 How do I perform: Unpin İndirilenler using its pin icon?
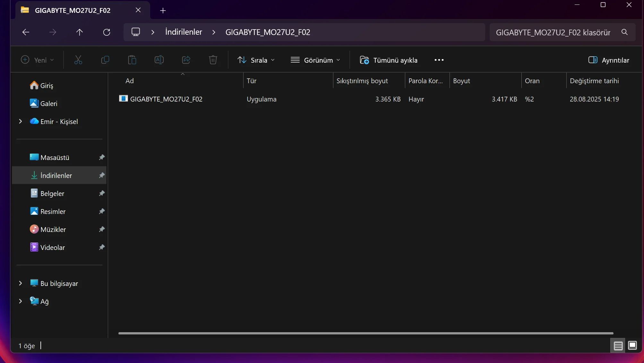pos(102,175)
